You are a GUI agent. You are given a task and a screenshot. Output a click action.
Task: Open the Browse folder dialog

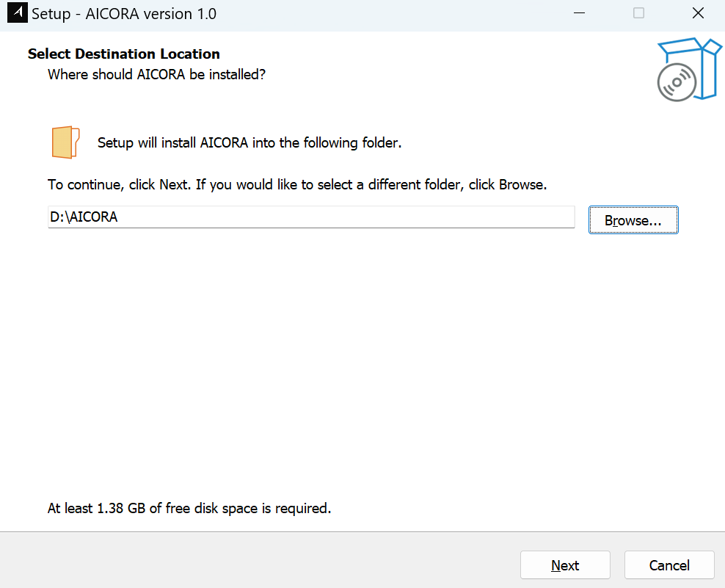pos(633,220)
